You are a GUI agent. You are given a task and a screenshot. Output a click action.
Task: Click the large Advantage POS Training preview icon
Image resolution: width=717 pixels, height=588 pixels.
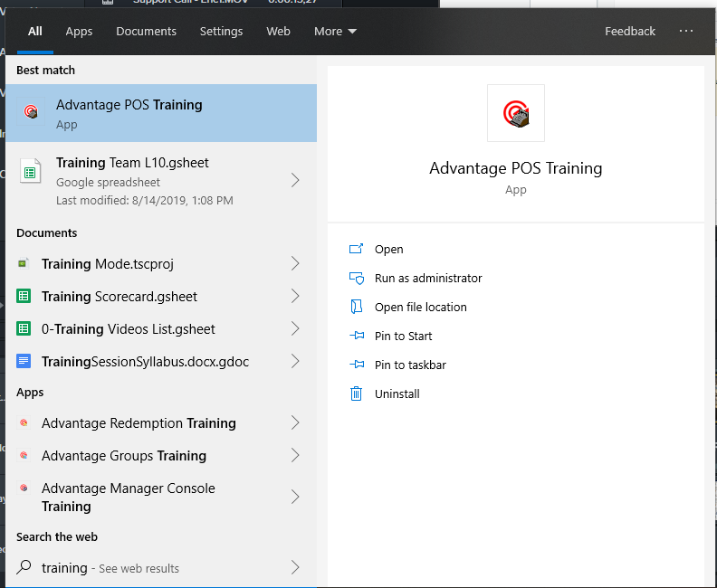click(515, 113)
